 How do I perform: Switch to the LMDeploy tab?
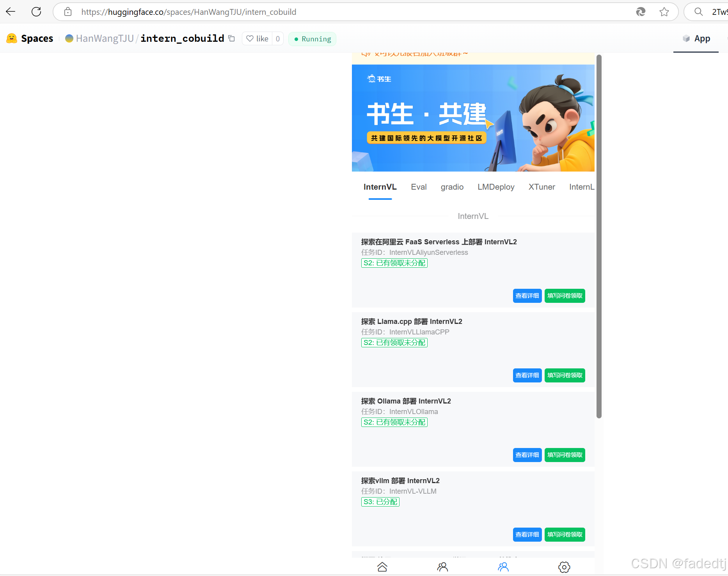496,187
